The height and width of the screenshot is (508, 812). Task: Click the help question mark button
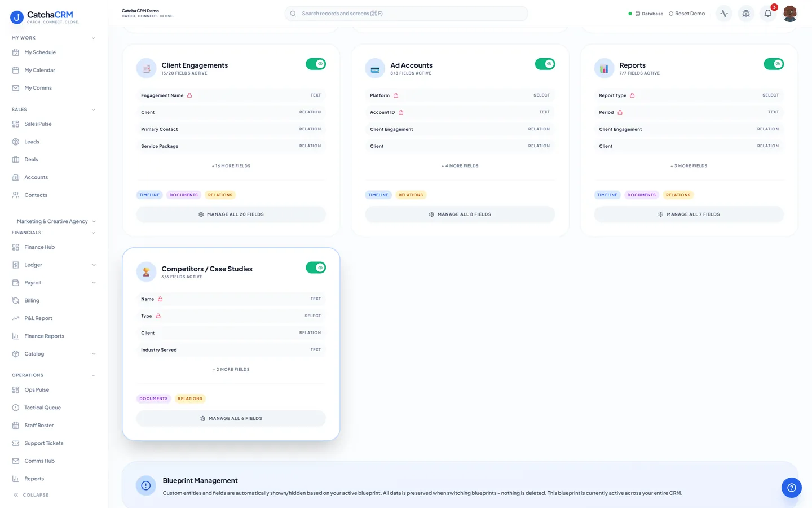(x=792, y=488)
